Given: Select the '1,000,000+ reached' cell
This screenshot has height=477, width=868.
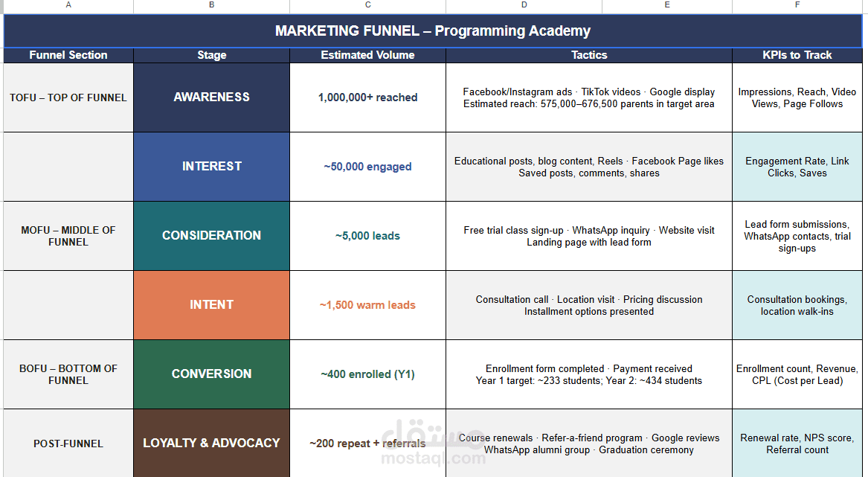Looking at the screenshot, I should tap(367, 97).
